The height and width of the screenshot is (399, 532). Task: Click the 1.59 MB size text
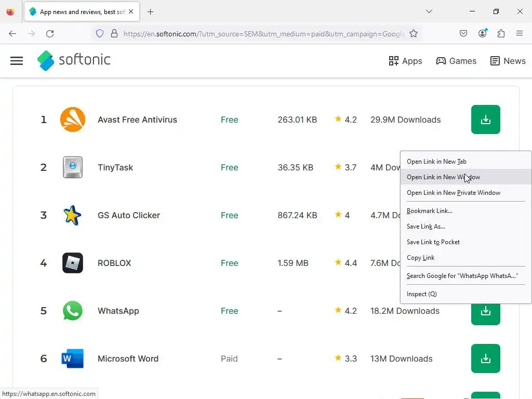tap(293, 263)
